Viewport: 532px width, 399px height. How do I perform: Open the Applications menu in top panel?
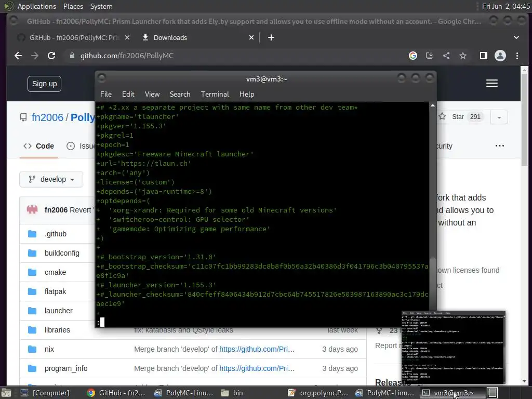coord(37,6)
